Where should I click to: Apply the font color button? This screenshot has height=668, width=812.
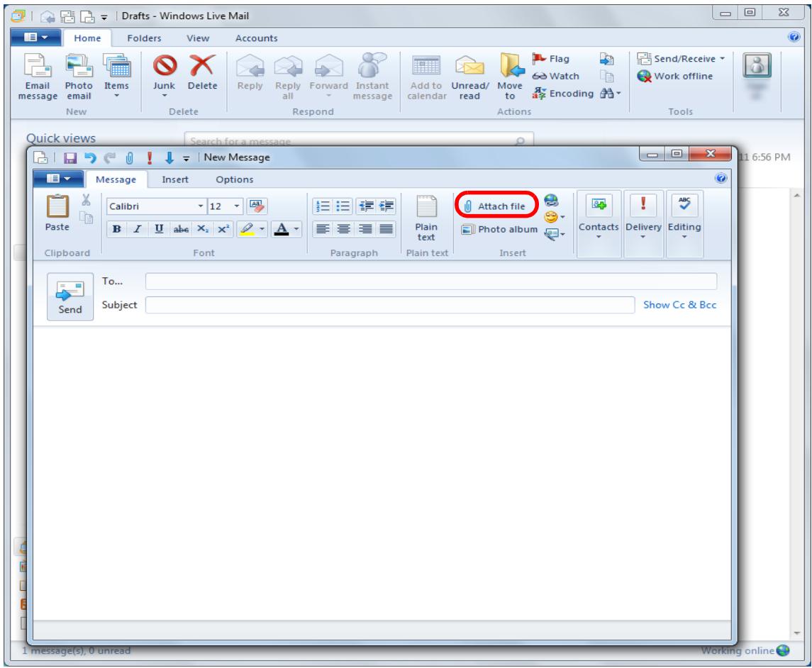point(282,229)
